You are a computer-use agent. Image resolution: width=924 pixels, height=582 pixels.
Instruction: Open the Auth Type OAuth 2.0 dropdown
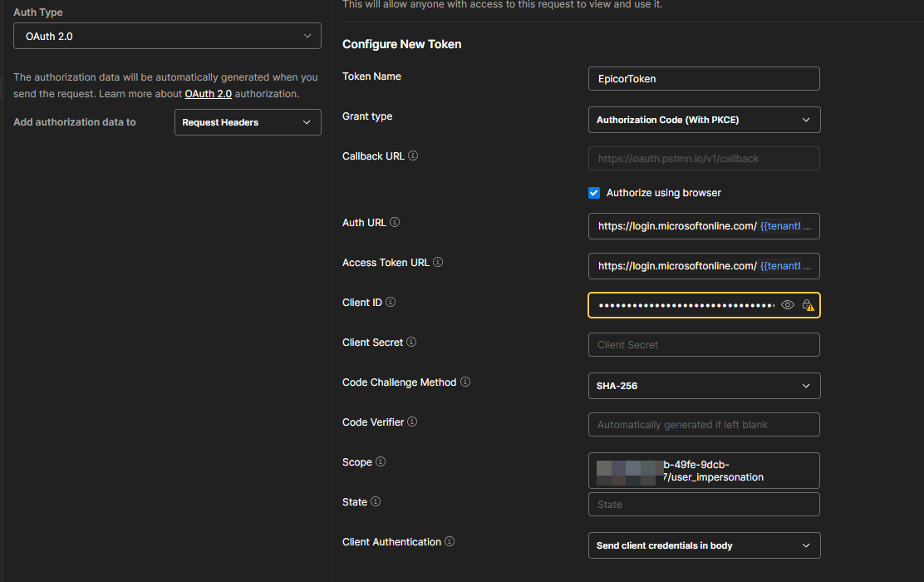[167, 36]
